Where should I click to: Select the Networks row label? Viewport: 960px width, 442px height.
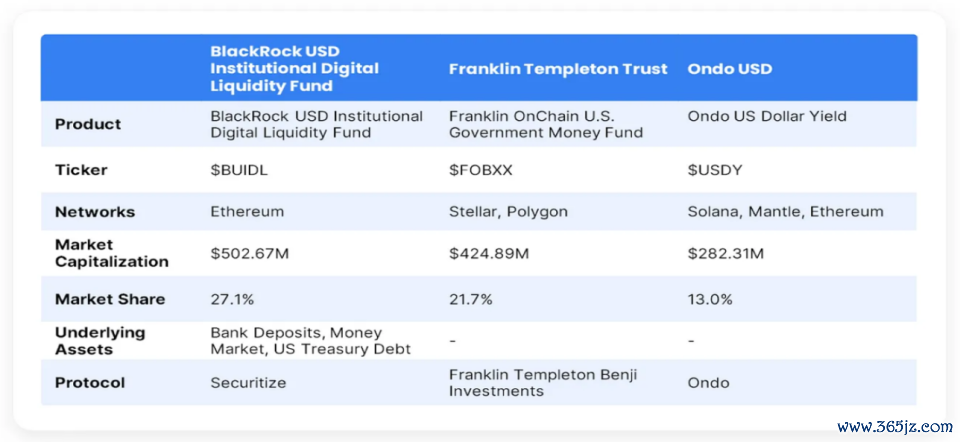(95, 212)
